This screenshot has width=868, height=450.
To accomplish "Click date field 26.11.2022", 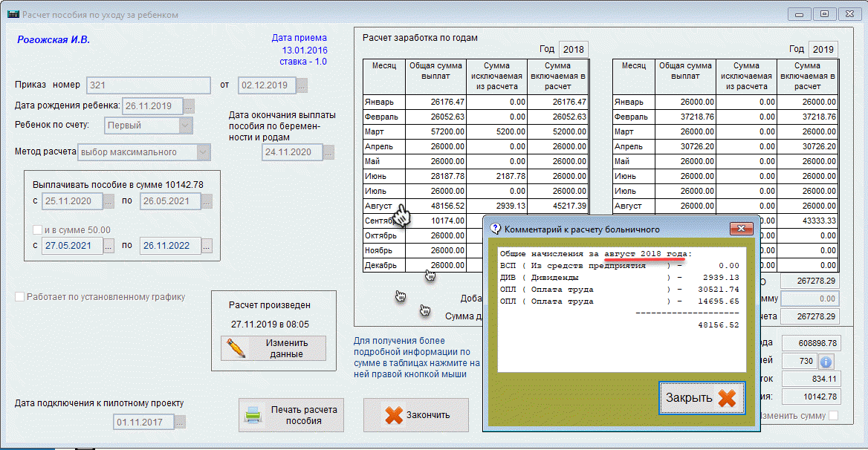I will coord(170,246).
